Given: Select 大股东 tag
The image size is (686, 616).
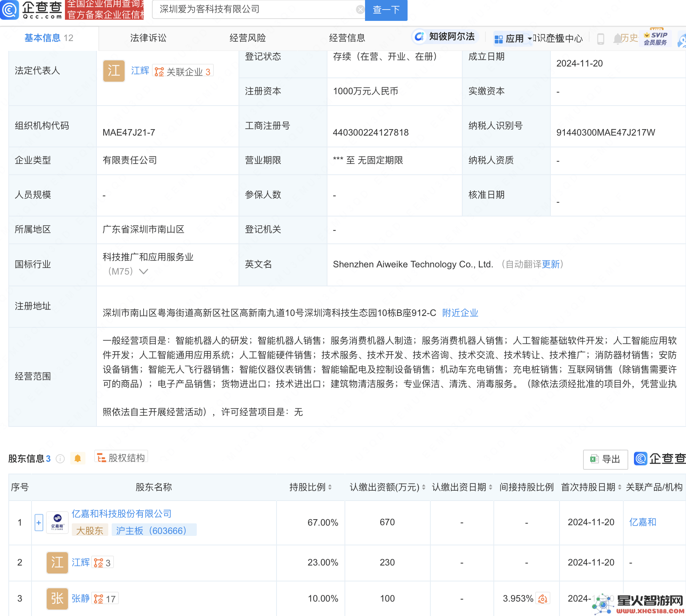Looking at the screenshot, I should click(90, 530).
